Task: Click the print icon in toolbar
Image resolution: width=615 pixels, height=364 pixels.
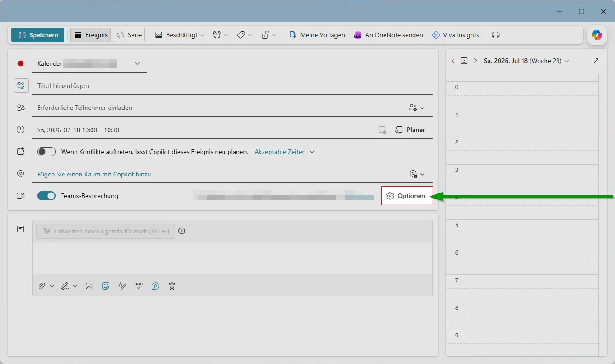Action: pyautogui.click(x=495, y=35)
